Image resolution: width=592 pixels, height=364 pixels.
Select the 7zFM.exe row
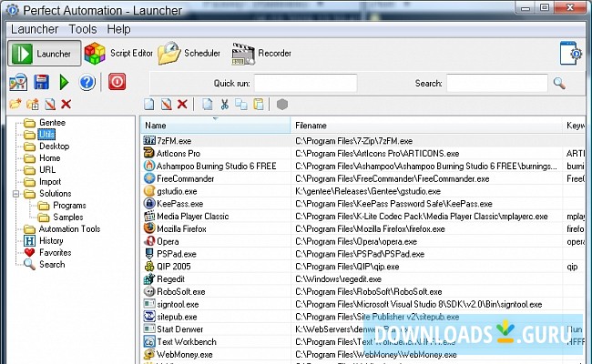click(x=362, y=141)
